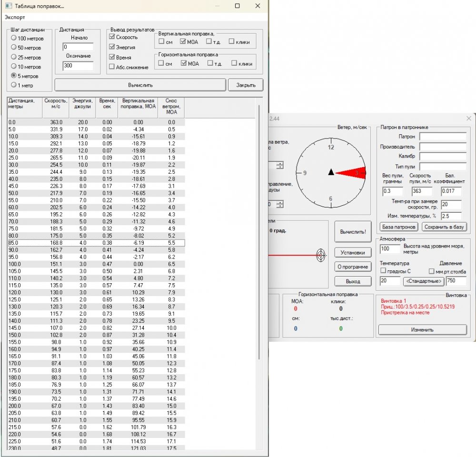Viewport: 476px width, 457px height.
Task: Click the Окончание distance input field
Action: click(x=78, y=66)
